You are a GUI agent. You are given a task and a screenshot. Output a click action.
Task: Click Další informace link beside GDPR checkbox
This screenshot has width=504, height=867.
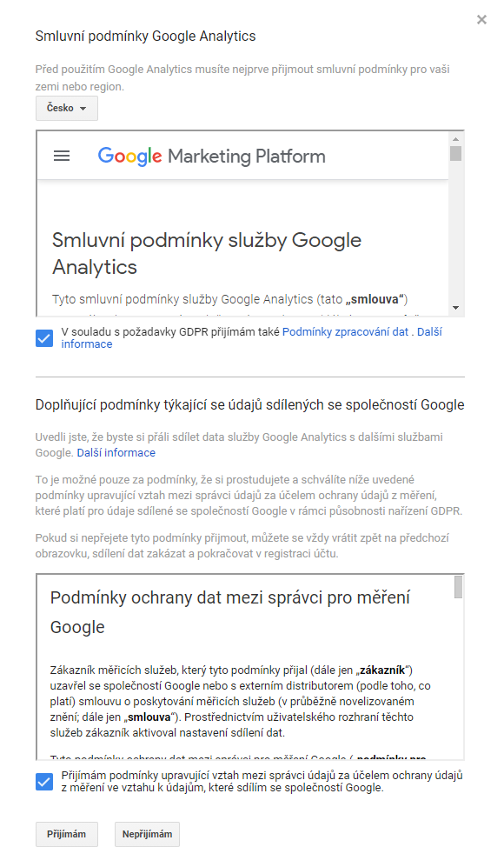[x=251, y=337]
